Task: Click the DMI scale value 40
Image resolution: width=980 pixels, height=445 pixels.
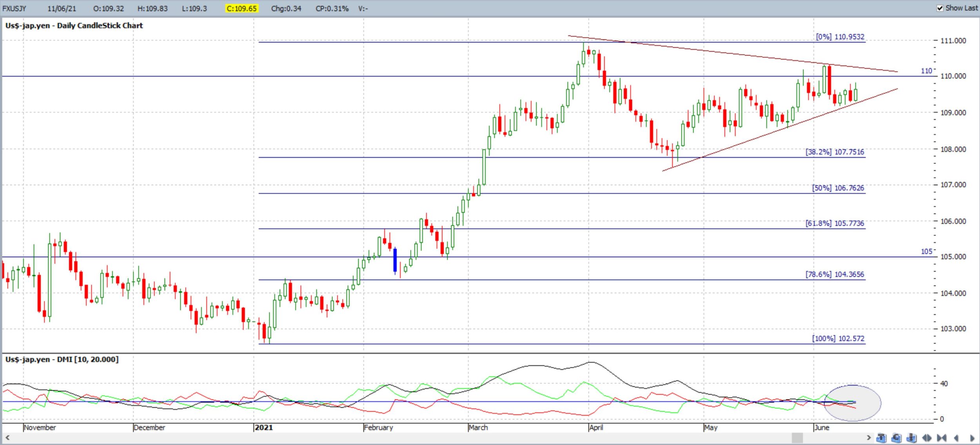Action: [944, 384]
